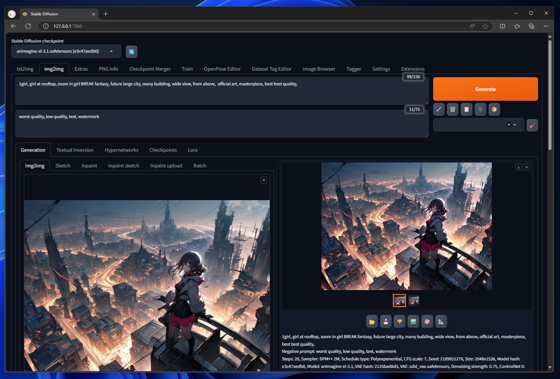Save the image using the floppy disk icon
This screenshot has width=560, height=379.
(x=386, y=321)
